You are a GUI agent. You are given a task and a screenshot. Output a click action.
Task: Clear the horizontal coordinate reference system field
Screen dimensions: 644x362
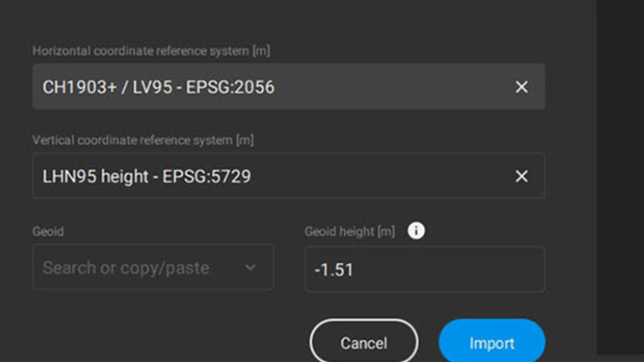click(x=521, y=87)
